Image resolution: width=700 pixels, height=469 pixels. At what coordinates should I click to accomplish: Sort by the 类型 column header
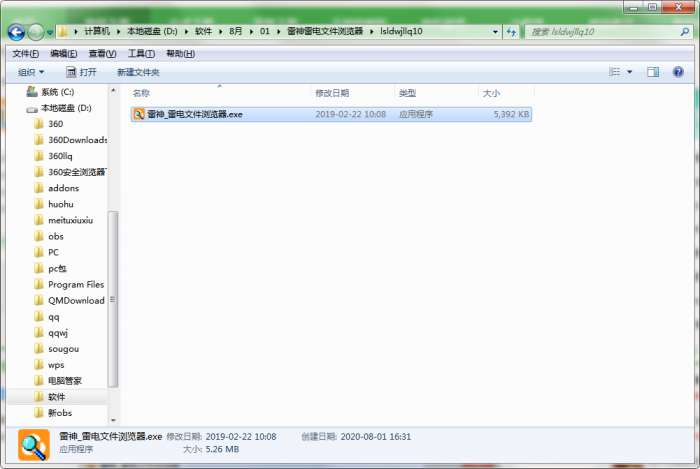(407, 93)
